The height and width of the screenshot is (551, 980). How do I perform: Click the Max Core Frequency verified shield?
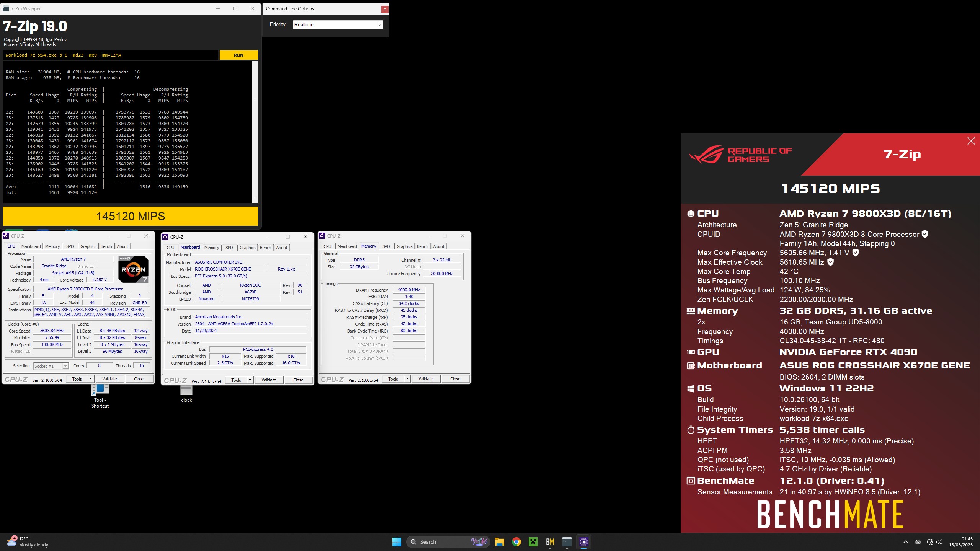click(x=856, y=253)
